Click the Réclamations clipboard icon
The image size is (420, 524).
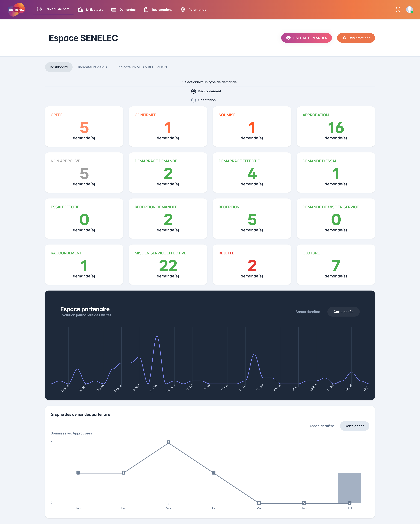coord(146,10)
